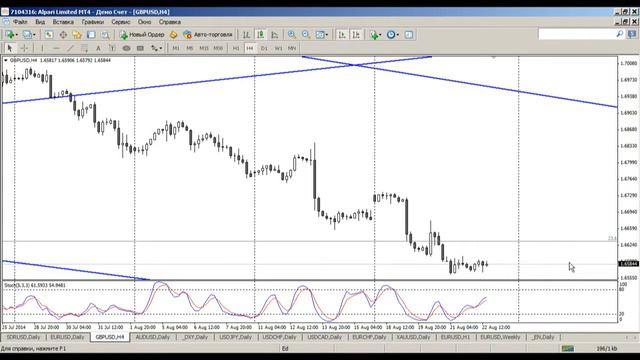Switch to the USDJPY,Daily chart tab
640x360 pixels.
(236, 337)
